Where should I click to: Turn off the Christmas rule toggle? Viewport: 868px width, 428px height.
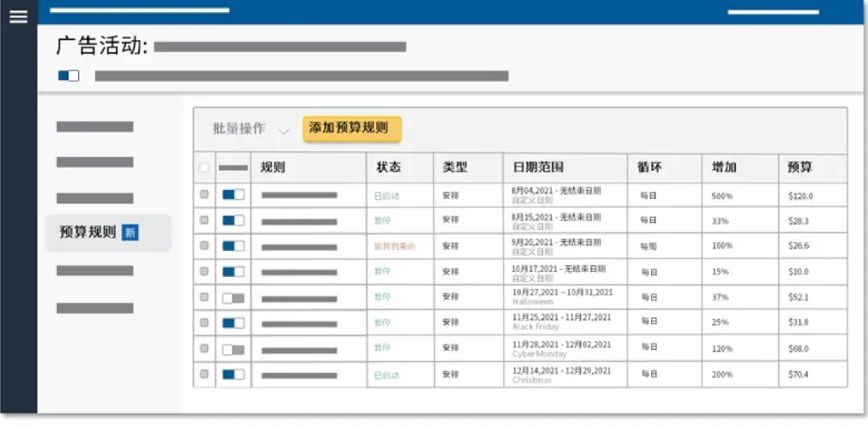[x=233, y=374]
